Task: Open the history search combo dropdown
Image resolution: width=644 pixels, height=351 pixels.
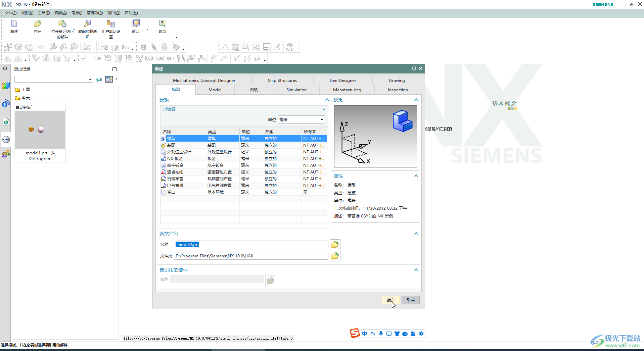Action: click(x=90, y=80)
